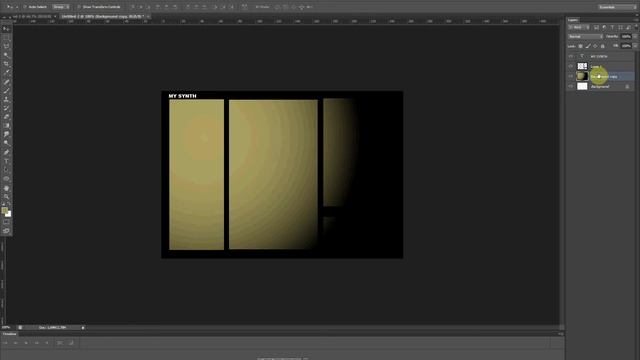Click the Opacity 100% field

click(x=626, y=37)
